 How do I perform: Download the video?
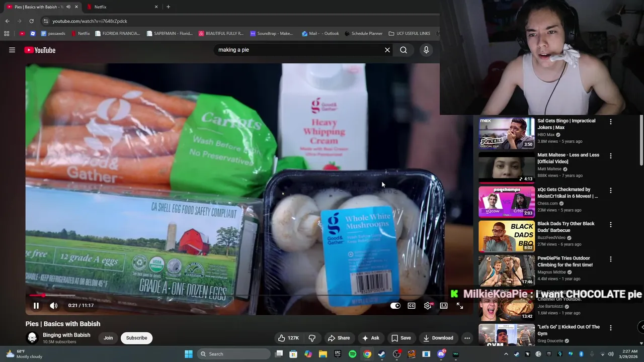tap(438, 338)
